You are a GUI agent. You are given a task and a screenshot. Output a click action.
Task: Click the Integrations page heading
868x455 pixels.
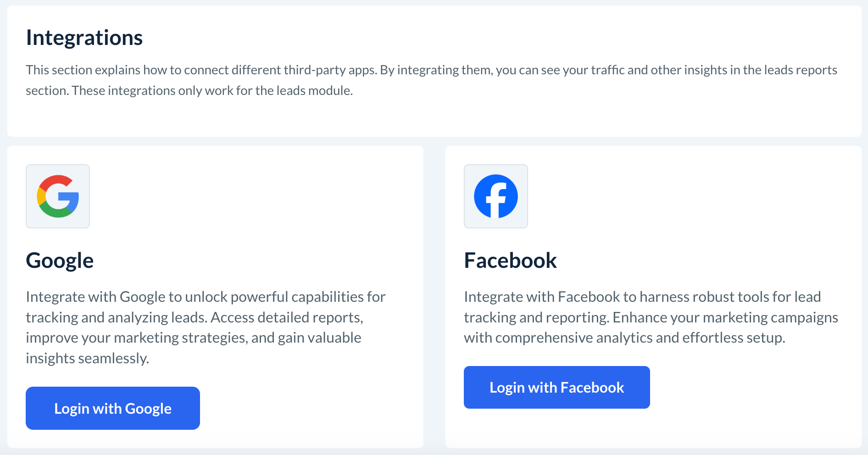pyautogui.click(x=84, y=38)
